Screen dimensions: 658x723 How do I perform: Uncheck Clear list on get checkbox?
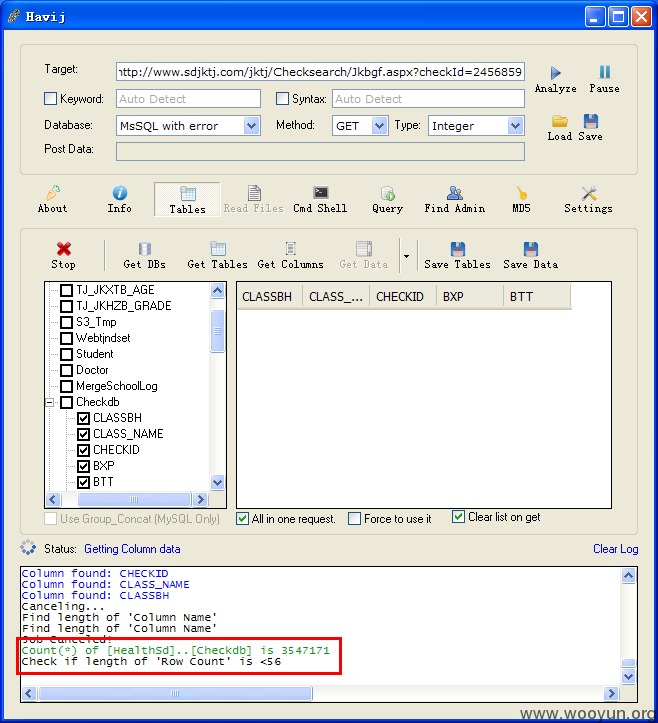(x=458, y=517)
